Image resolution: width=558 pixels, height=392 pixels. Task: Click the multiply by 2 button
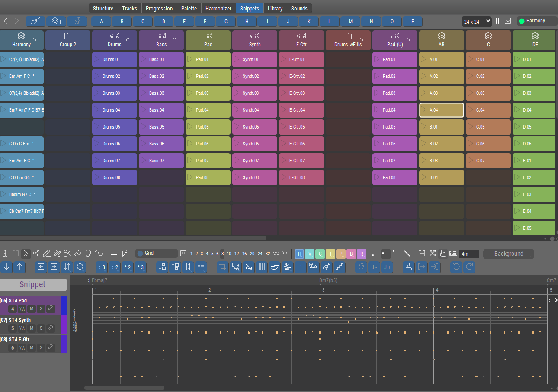[128, 267]
